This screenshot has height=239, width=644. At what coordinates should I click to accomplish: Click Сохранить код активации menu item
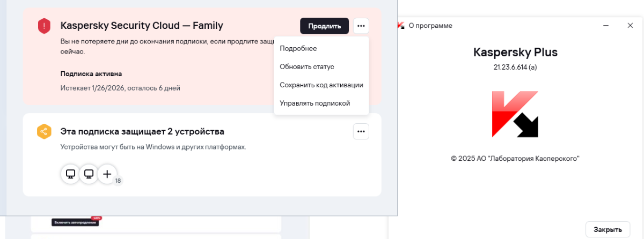321,85
